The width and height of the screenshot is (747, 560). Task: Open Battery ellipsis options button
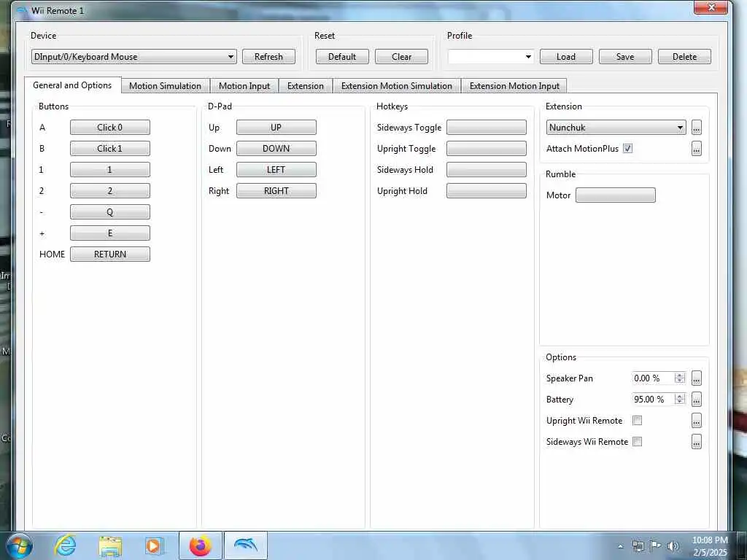[x=697, y=399]
